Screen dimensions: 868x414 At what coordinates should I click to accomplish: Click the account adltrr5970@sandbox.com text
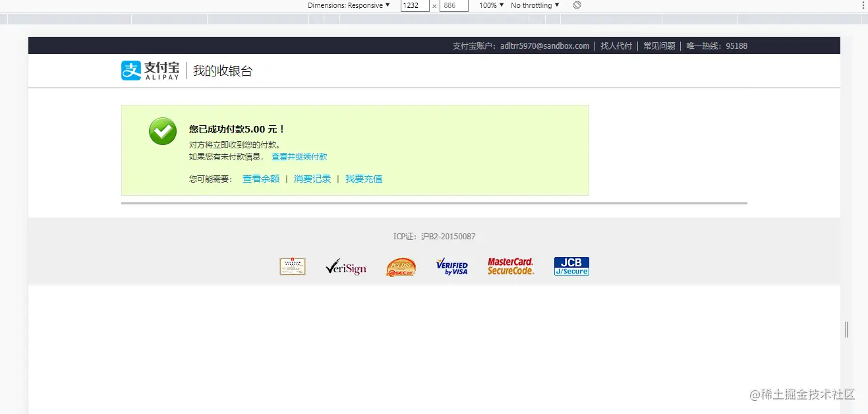click(544, 46)
